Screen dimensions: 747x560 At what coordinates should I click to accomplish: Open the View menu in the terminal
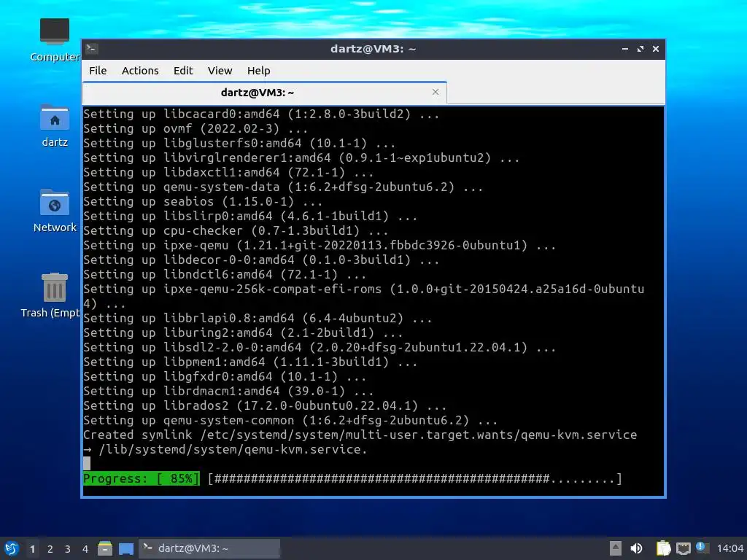[220, 71]
